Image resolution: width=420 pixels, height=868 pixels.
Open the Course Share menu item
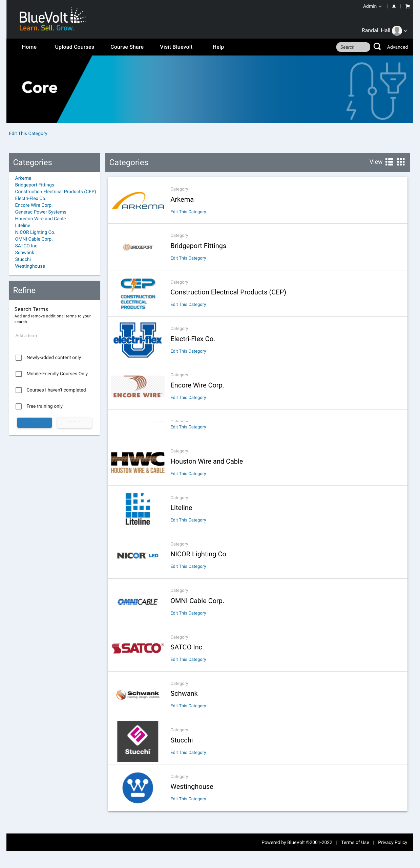click(127, 47)
